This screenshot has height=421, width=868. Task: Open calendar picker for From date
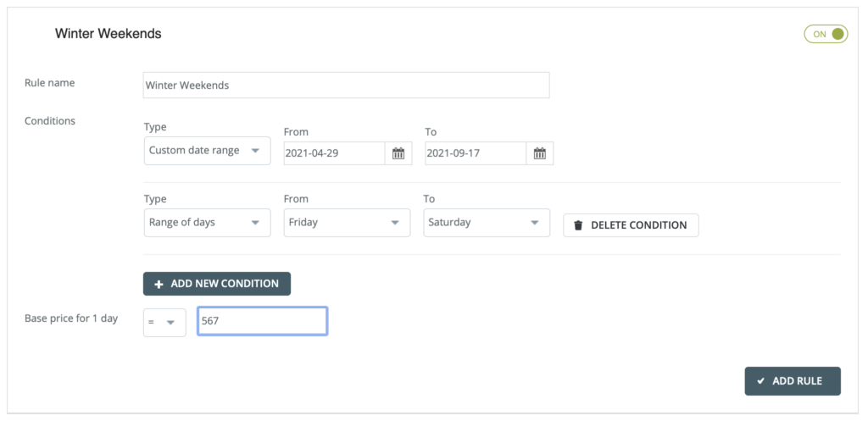[x=398, y=153]
